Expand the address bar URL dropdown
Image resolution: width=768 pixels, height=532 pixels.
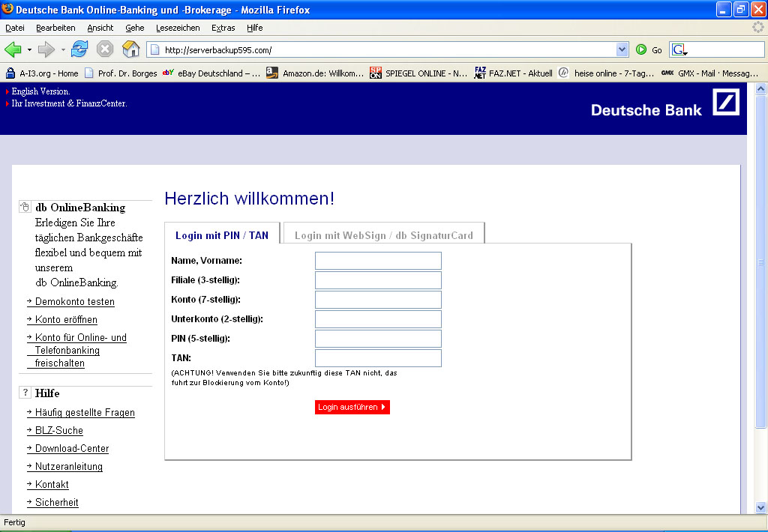622,49
